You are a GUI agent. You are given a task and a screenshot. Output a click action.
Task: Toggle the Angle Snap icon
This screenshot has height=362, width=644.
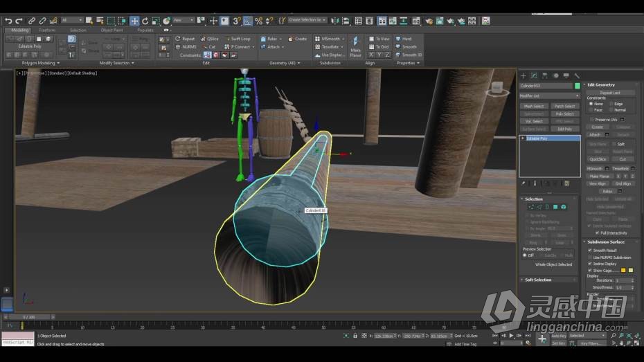pos(248,21)
